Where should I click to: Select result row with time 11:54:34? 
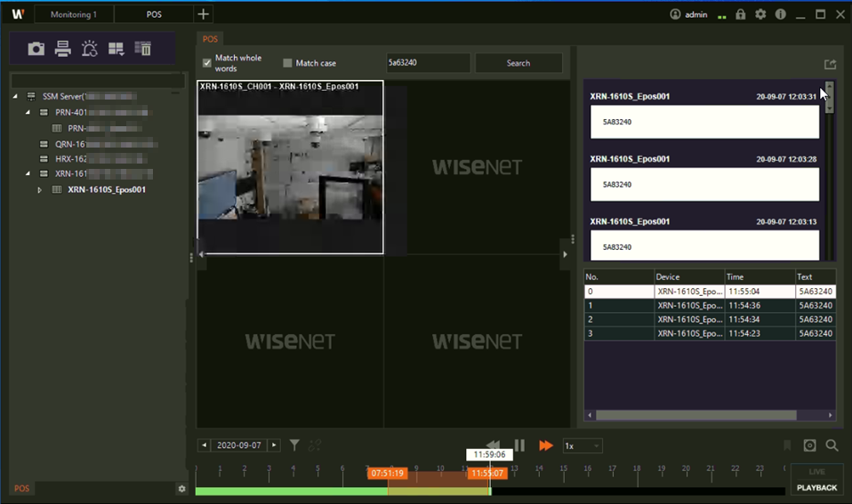(x=710, y=320)
